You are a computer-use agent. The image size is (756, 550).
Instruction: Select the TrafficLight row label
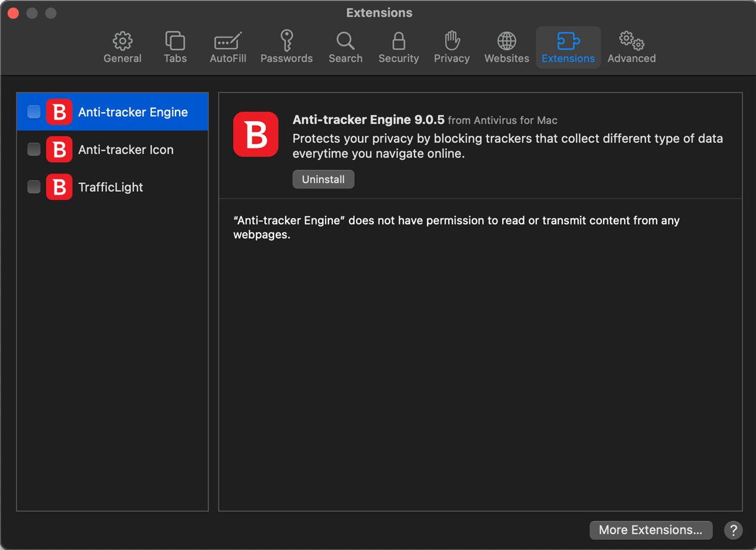(x=110, y=187)
